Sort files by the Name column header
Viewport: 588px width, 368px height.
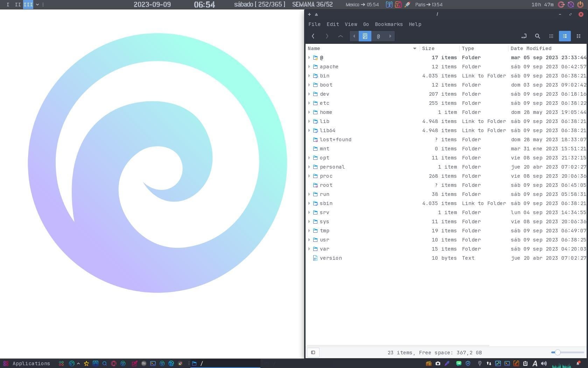tap(362, 48)
